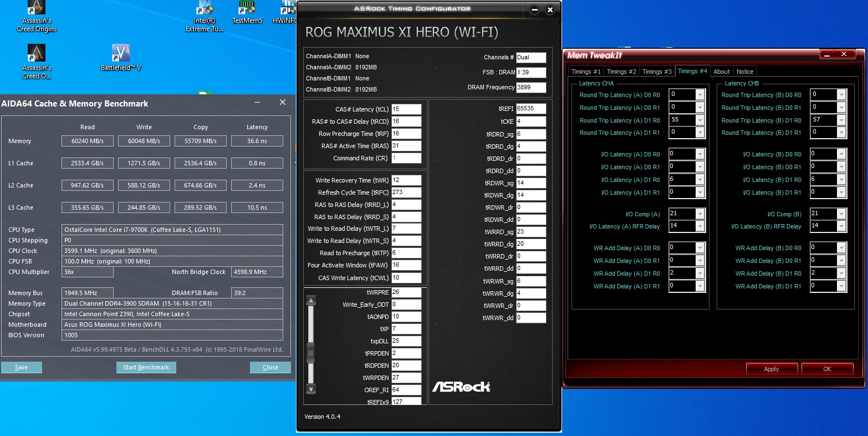Screen dimensions: 868x436
Task: Open the About tab in Mem TweakIt
Action: [x=722, y=72]
